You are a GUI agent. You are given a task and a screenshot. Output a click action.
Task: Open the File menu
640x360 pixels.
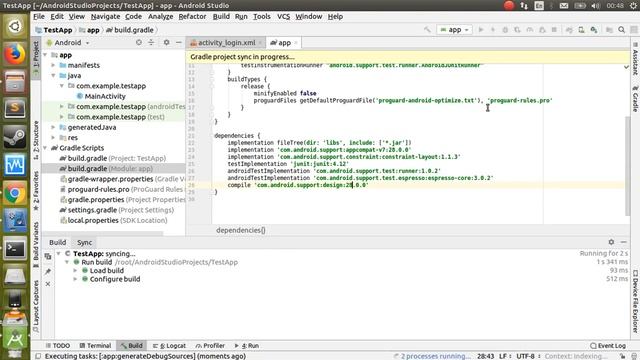point(39,17)
